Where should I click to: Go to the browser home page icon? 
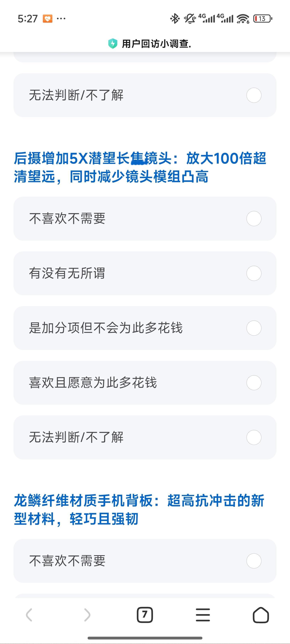pyautogui.click(x=261, y=615)
